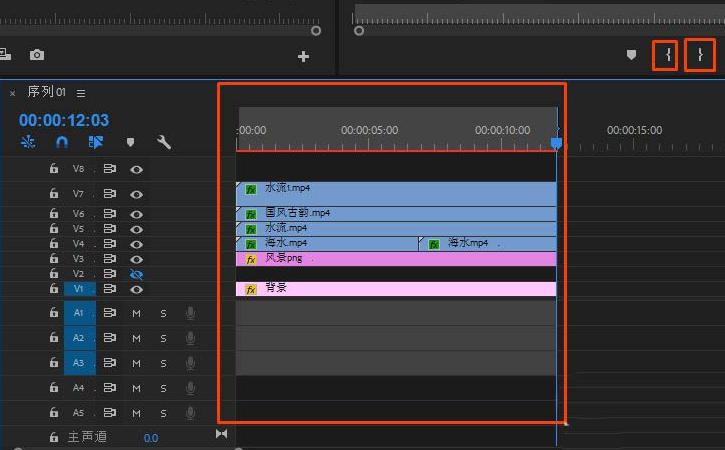The height and width of the screenshot is (450, 725).
Task: Target the V1 track header
Action: click(x=80, y=289)
